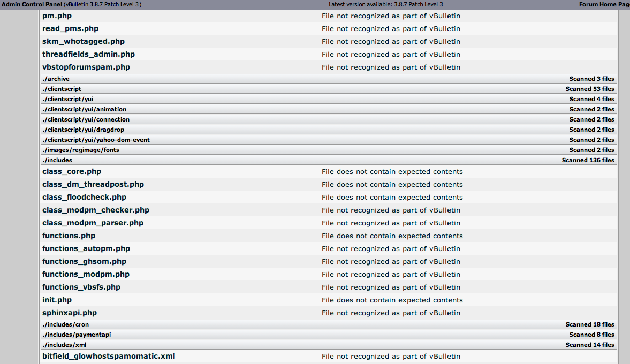Select the functions.php file entry

(x=69, y=236)
